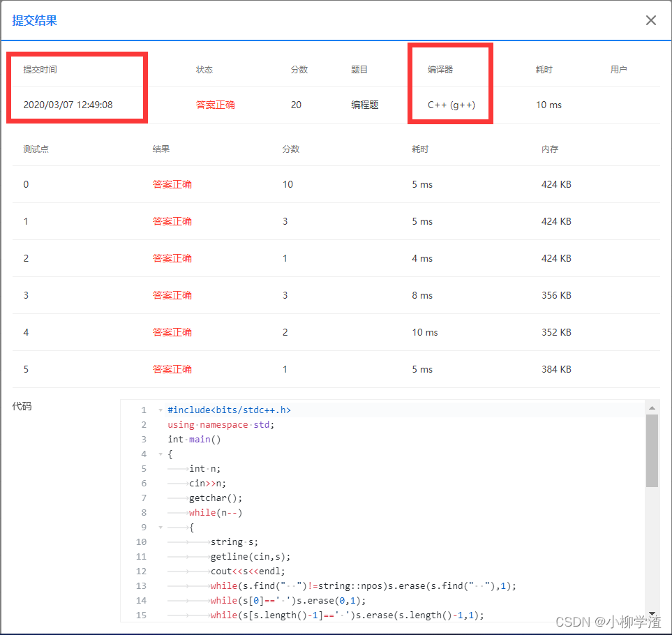
Task: Collapse code fold arrow on line 1
Action: [x=160, y=410]
